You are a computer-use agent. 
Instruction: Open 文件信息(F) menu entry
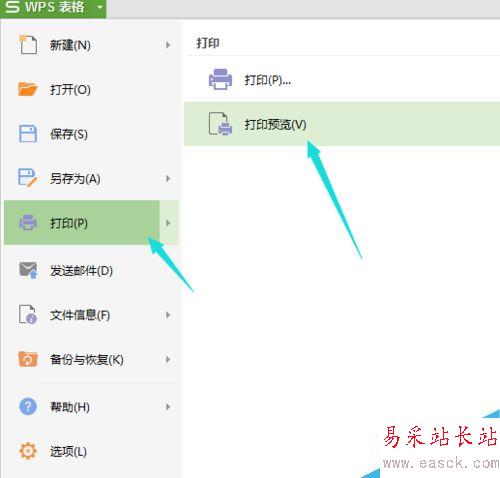pos(92,315)
